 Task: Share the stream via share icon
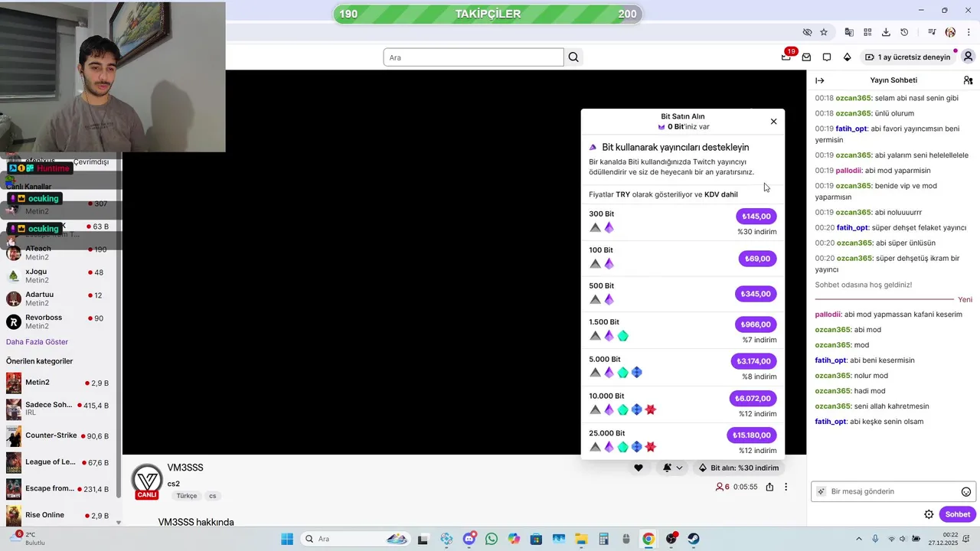(769, 487)
